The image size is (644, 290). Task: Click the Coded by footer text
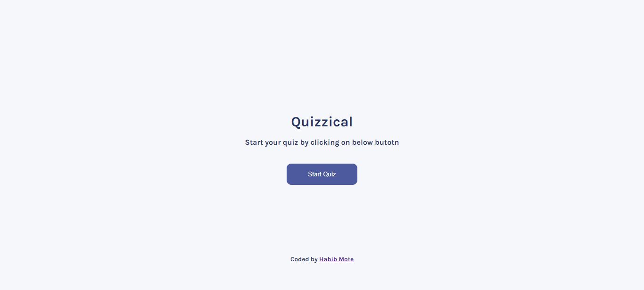pyautogui.click(x=304, y=259)
